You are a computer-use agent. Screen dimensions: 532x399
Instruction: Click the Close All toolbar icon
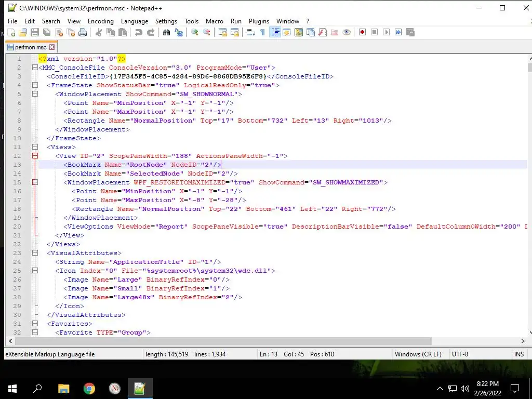click(71, 32)
